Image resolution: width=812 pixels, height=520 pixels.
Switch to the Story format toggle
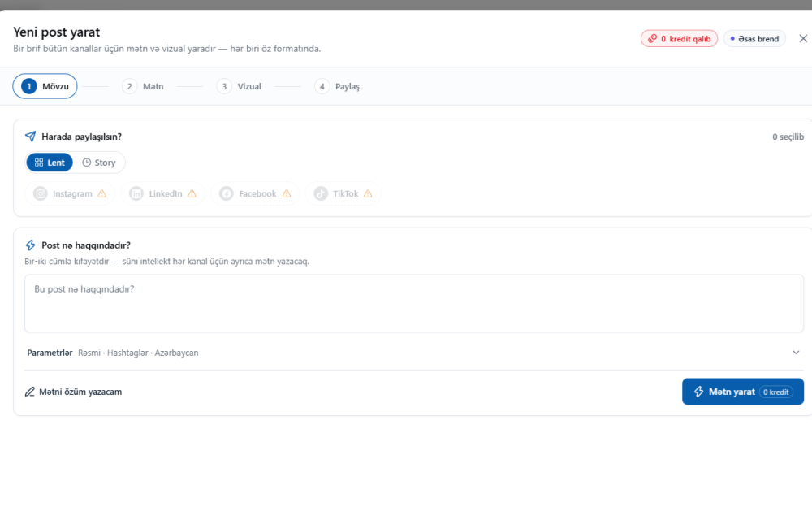point(99,162)
